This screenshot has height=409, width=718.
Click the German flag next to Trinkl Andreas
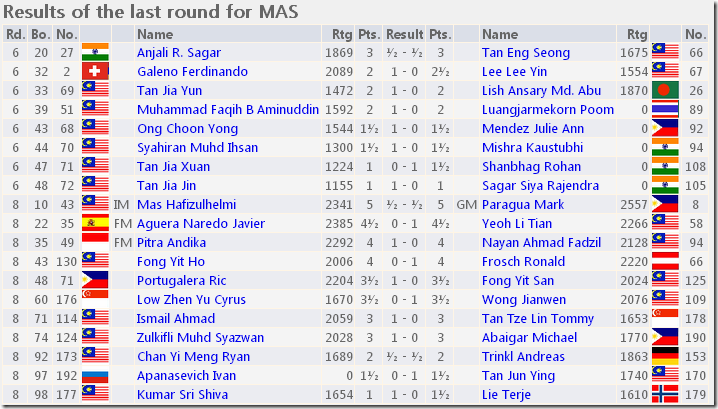[666, 356]
